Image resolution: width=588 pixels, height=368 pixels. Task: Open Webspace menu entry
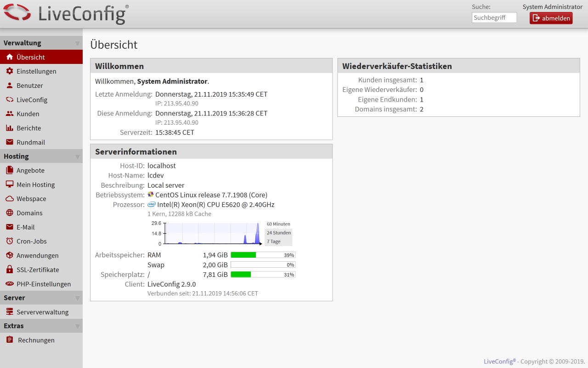click(x=41, y=199)
